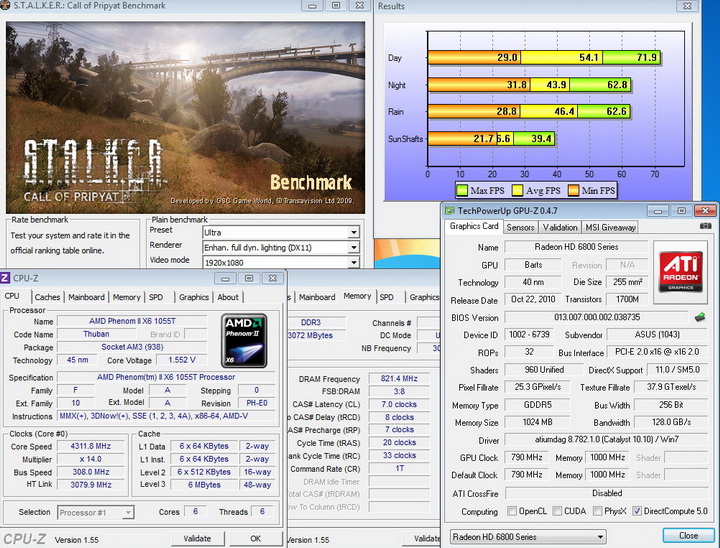Click the ATI Radeon logo in GPU-Z
720x548 pixels.
click(681, 271)
